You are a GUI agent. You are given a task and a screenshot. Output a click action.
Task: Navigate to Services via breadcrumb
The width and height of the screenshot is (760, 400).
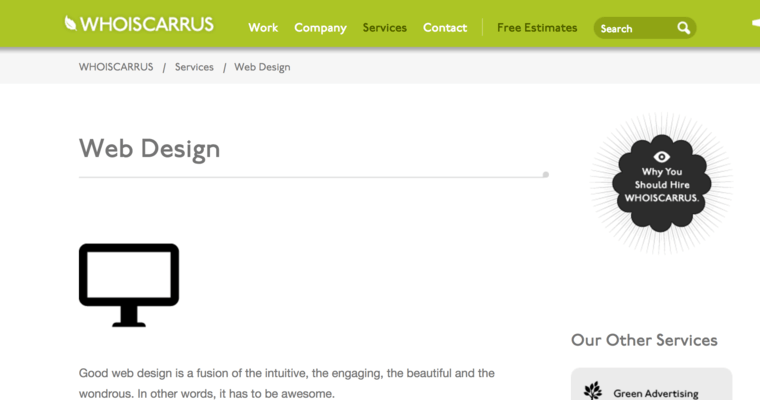click(x=194, y=67)
